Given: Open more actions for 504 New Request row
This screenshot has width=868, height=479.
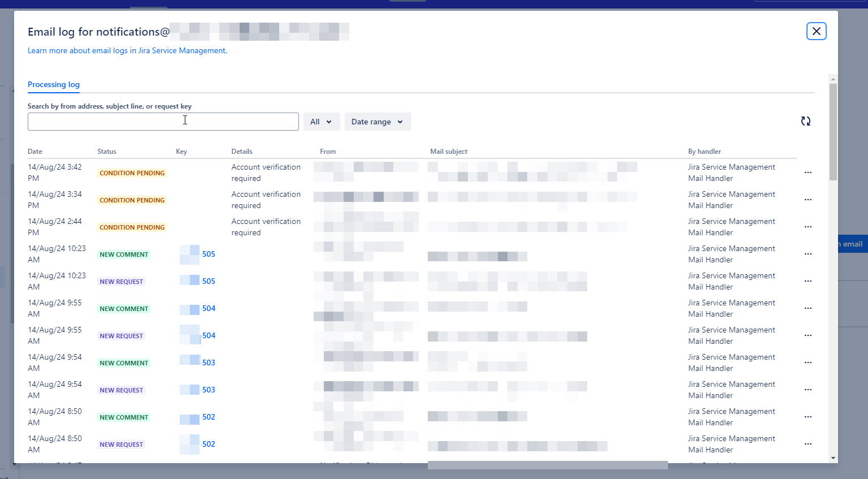Looking at the screenshot, I should click(x=808, y=335).
